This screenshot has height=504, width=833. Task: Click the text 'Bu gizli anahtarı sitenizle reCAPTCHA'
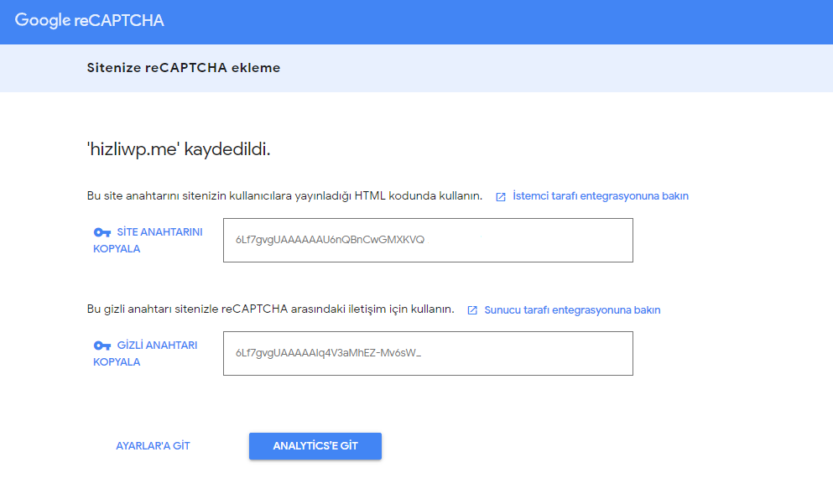click(x=188, y=309)
